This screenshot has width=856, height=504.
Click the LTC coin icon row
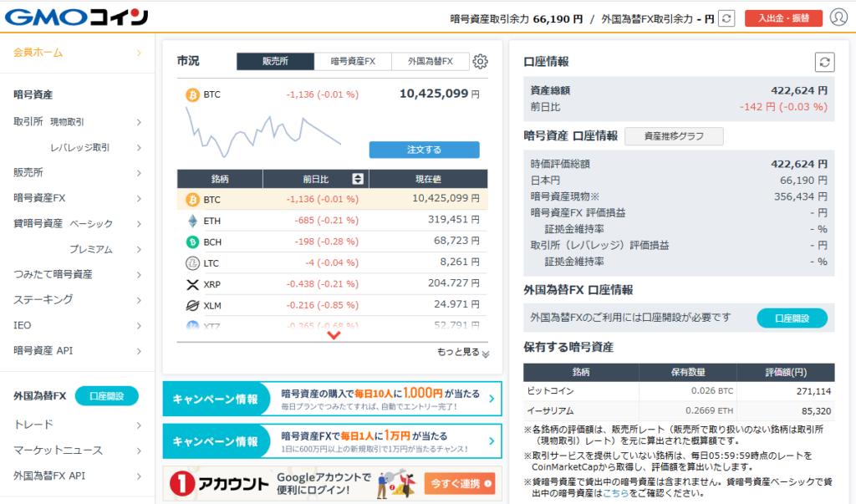click(x=192, y=263)
